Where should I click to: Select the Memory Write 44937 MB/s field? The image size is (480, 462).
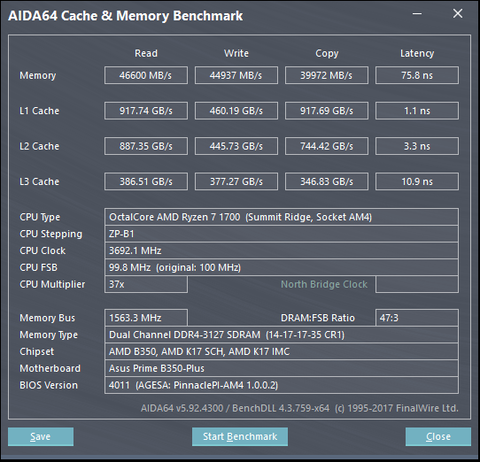coord(236,75)
